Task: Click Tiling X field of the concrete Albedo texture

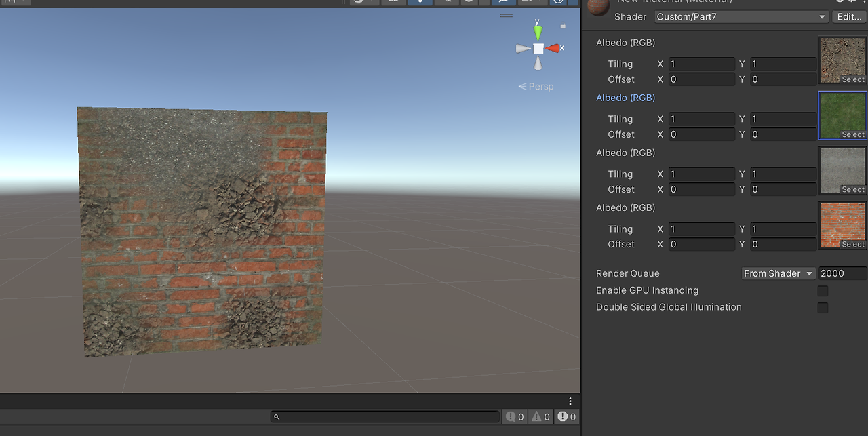Action: pyautogui.click(x=702, y=174)
